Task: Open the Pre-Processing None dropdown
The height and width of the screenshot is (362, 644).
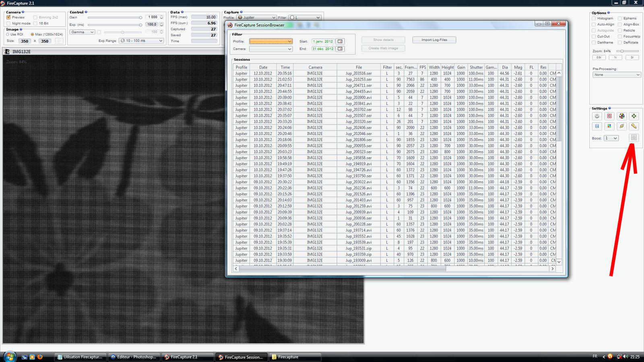Action: pyautogui.click(x=616, y=75)
